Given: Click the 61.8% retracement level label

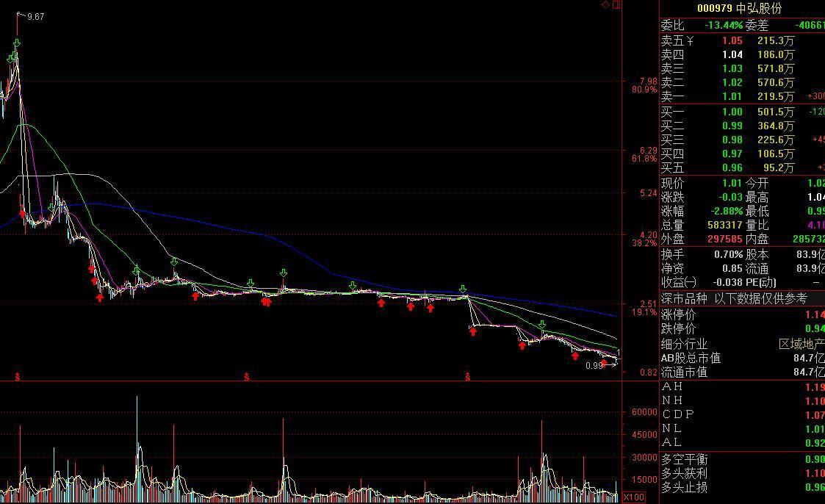Looking at the screenshot, I should pos(644,159).
